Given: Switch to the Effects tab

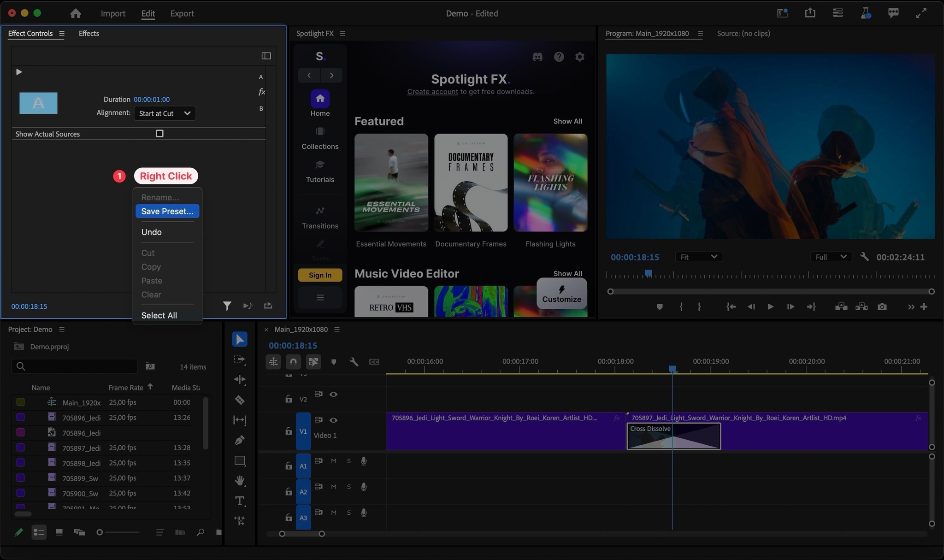Looking at the screenshot, I should point(88,33).
